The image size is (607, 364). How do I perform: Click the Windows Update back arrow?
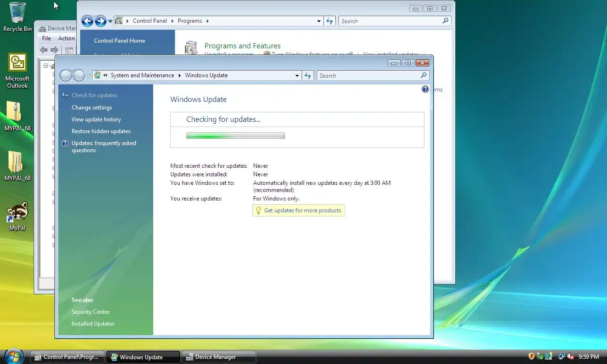coord(65,75)
